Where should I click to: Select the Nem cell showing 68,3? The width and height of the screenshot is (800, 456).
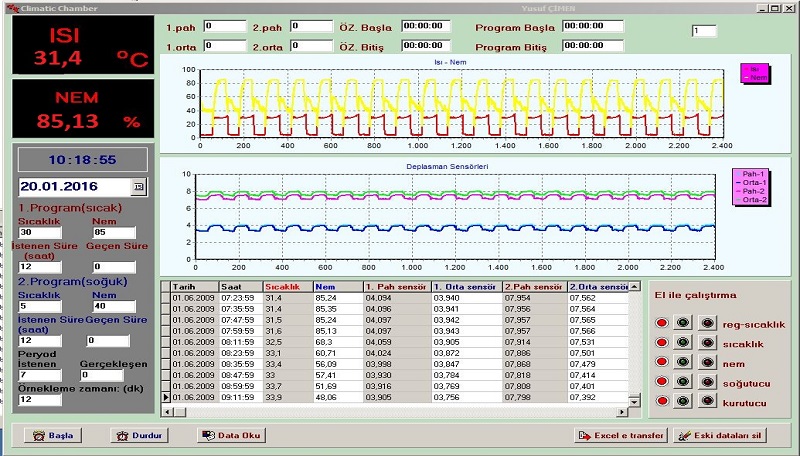click(338, 342)
